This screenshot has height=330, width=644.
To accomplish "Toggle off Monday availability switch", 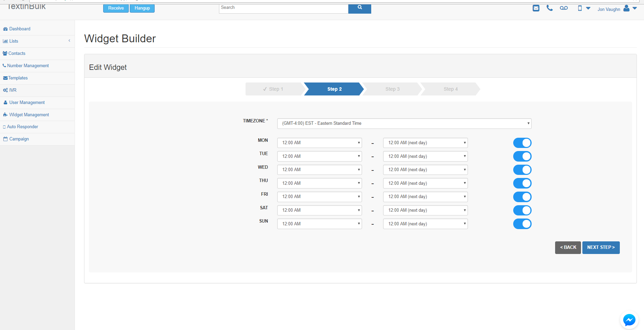I will pyautogui.click(x=522, y=143).
